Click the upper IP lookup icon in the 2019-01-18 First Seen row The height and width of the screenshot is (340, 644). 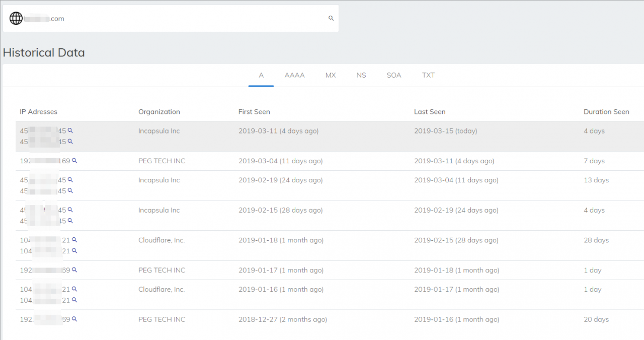[74, 240]
